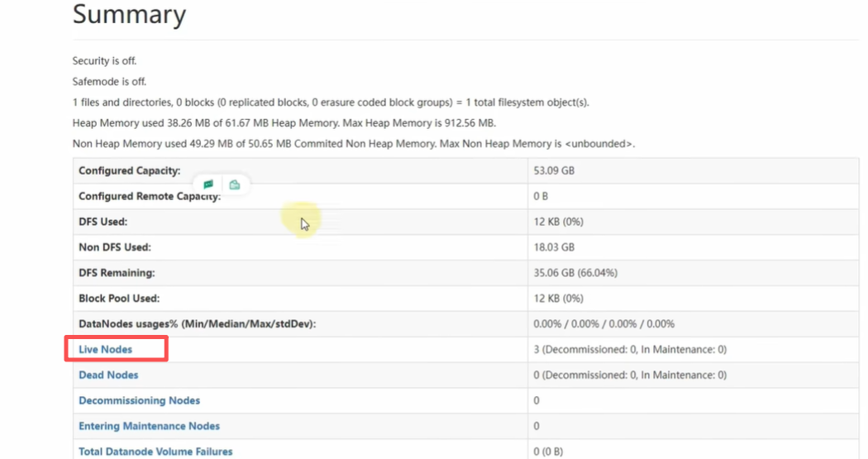Image resolution: width=868 pixels, height=459 pixels.
Task: Select the Volume Failures value 0 (0 B)
Action: [548, 452]
